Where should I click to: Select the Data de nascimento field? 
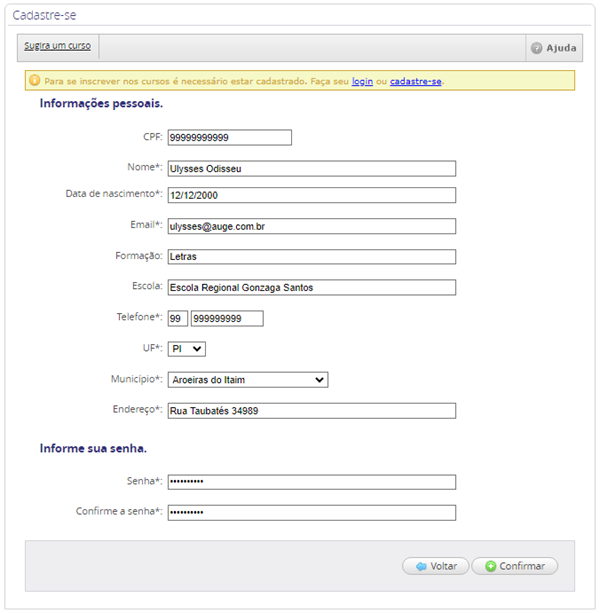pos(312,195)
